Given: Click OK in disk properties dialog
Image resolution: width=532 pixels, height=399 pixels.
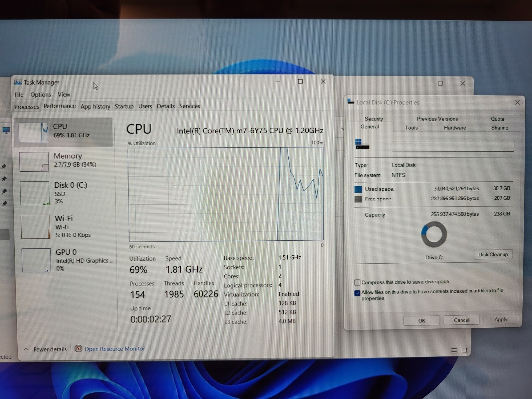Looking at the screenshot, I should [x=422, y=321].
